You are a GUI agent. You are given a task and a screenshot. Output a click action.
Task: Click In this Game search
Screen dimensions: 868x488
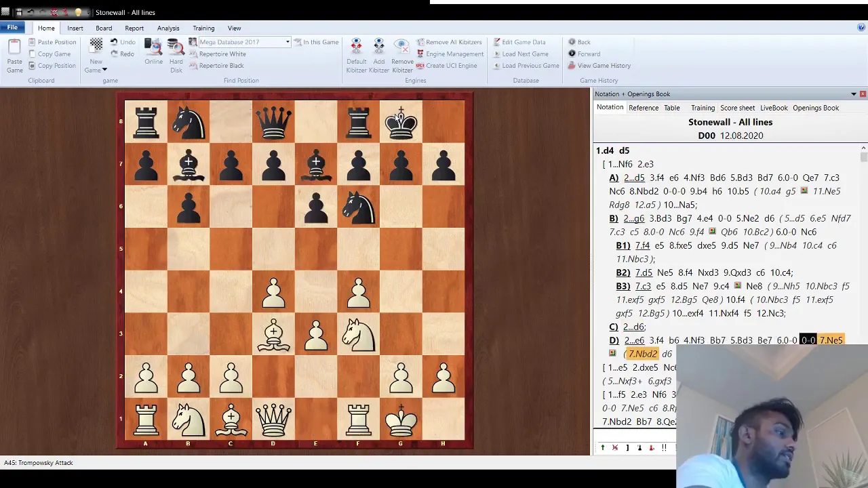[x=316, y=42]
